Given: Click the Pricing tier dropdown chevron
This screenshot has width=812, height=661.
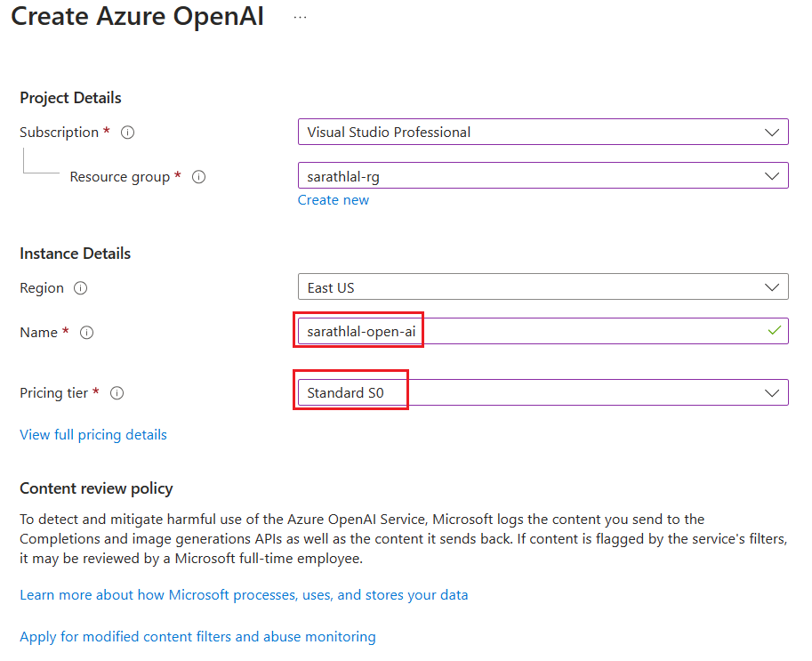Looking at the screenshot, I should [x=772, y=392].
